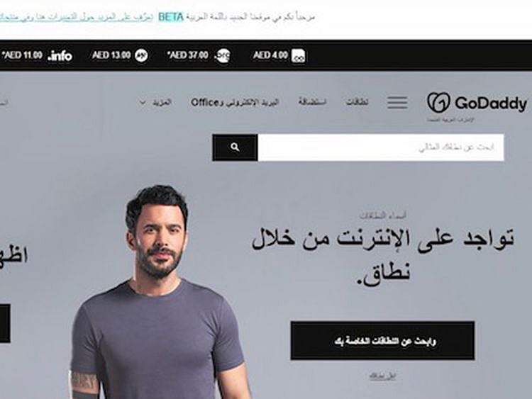
Task: Open the نطاقات menu item
Action: (x=357, y=102)
